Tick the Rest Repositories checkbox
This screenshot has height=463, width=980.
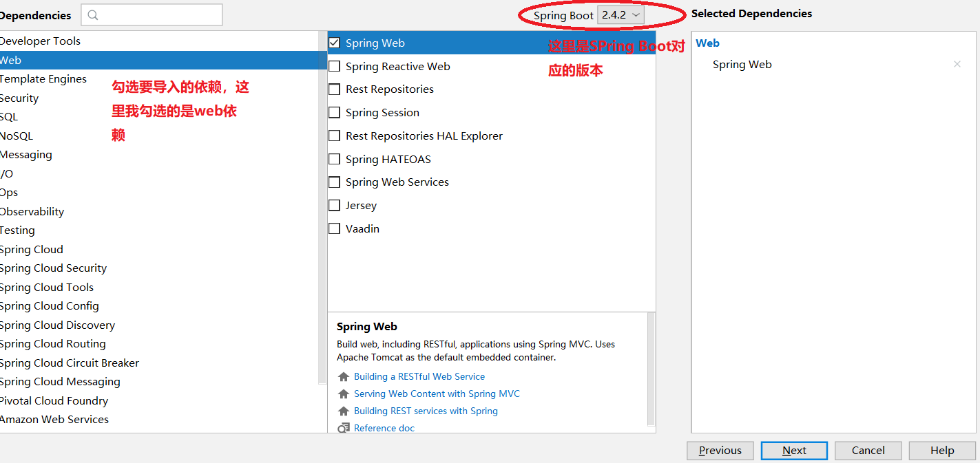[334, 89]
